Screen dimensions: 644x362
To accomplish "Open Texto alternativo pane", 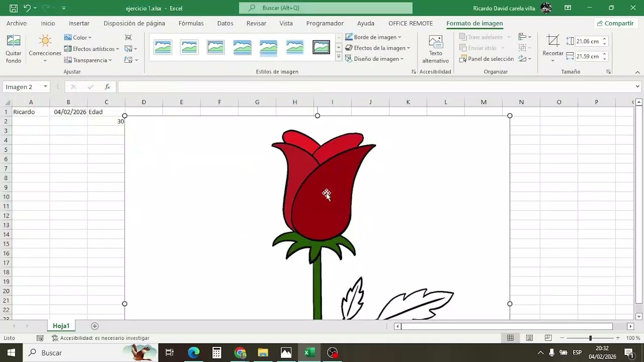I will (x=435, y=49).
